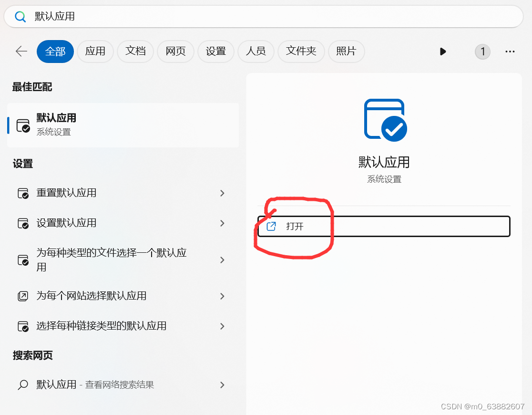Click the search magnifier icon in search box
This screenshot has width=532, height=415.
tap(20, 16)
